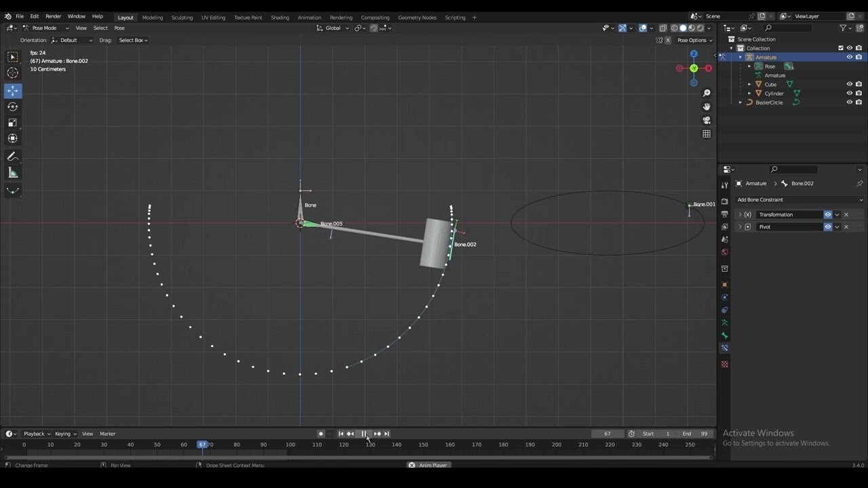This screenshot has height=488, width=868.
Task: Open the Render Properties tab
Action: pyautogui.click(x=724, y=199)
